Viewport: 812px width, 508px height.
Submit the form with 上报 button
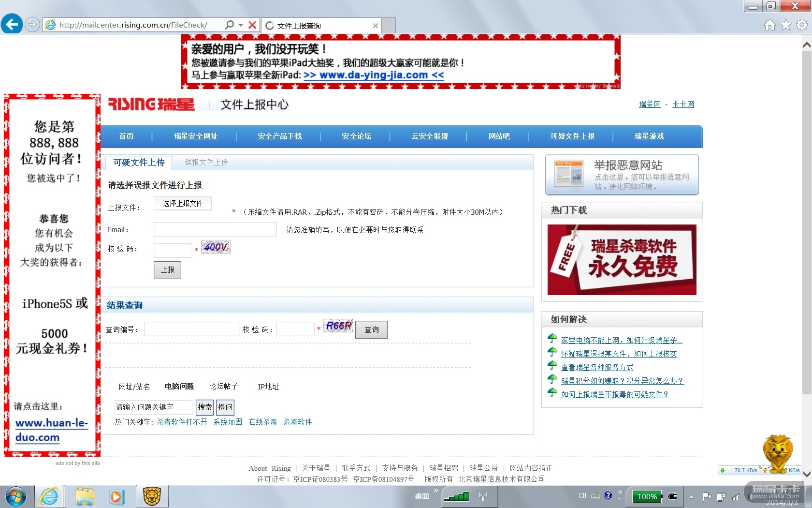coord(168,270)
